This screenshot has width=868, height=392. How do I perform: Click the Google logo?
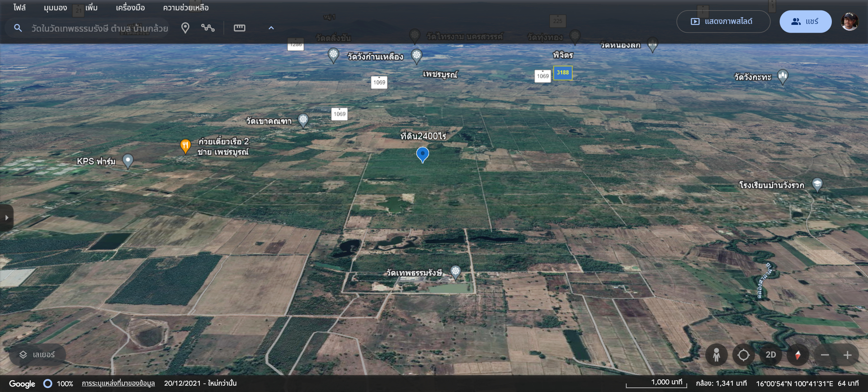point(22,384)
